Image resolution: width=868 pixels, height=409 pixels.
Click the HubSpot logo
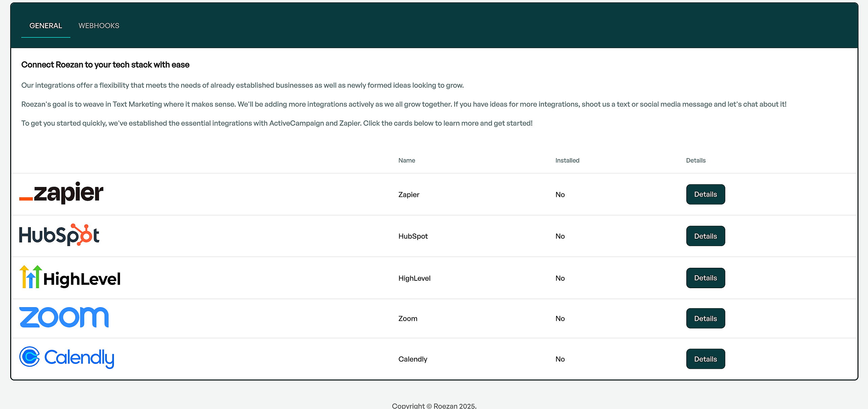pos(59,235)
